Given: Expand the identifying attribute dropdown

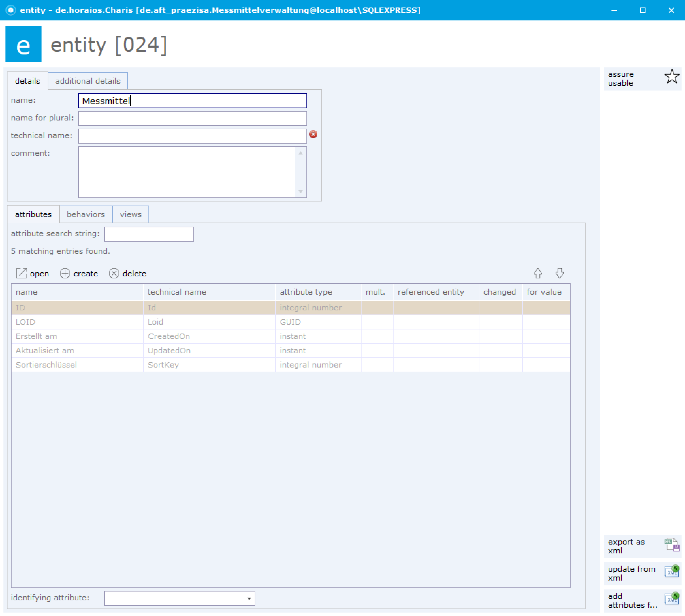Looking at the screenshot, I should 249,598.
